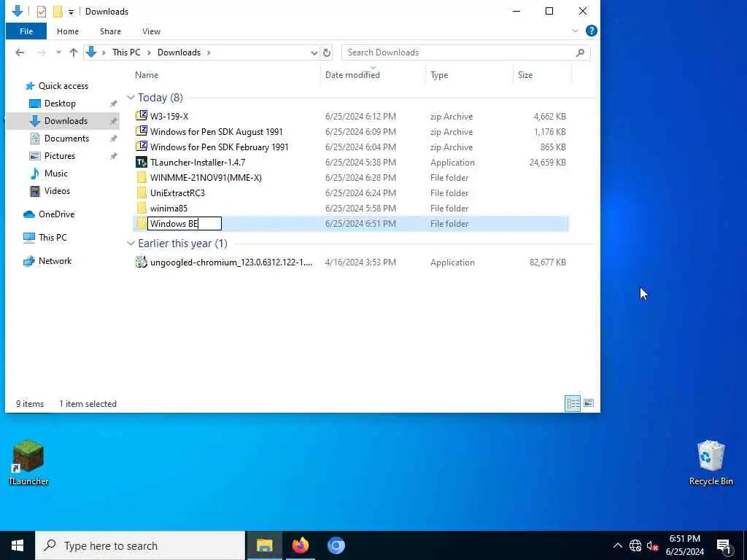
Task: Select the TLauncher-Installer-1.4.7 application icon
Action: click(141, 163)
